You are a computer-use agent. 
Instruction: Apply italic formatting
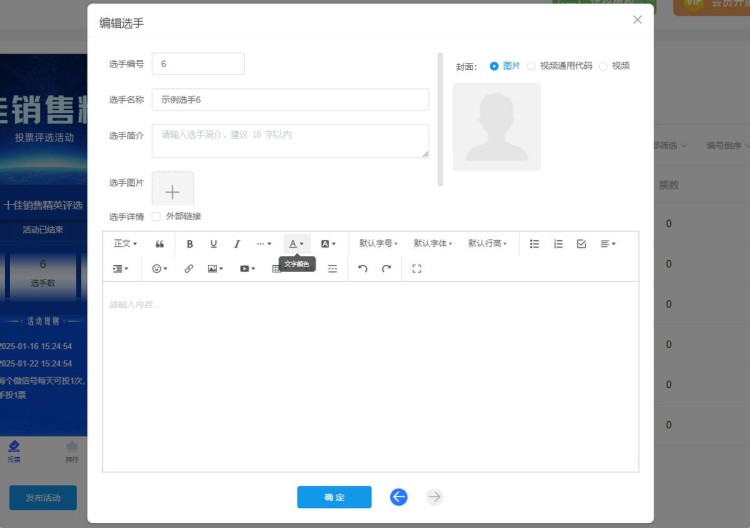[237, 244]
